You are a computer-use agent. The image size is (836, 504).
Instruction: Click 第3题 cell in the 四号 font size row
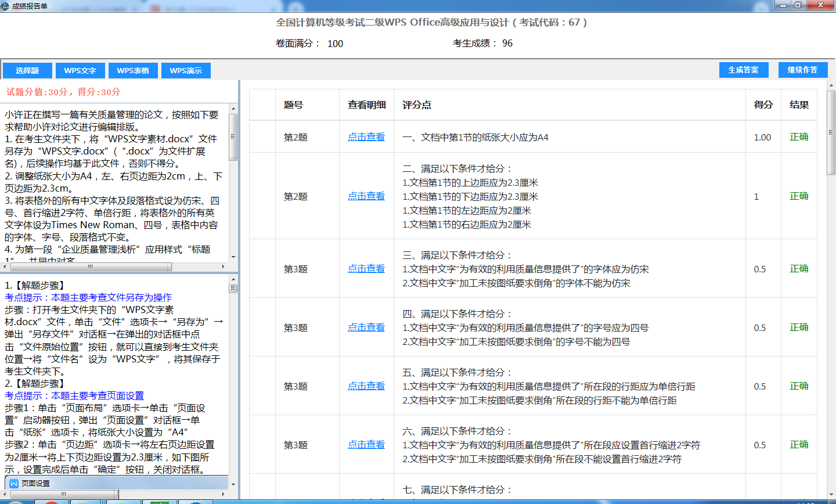point(296,328)
